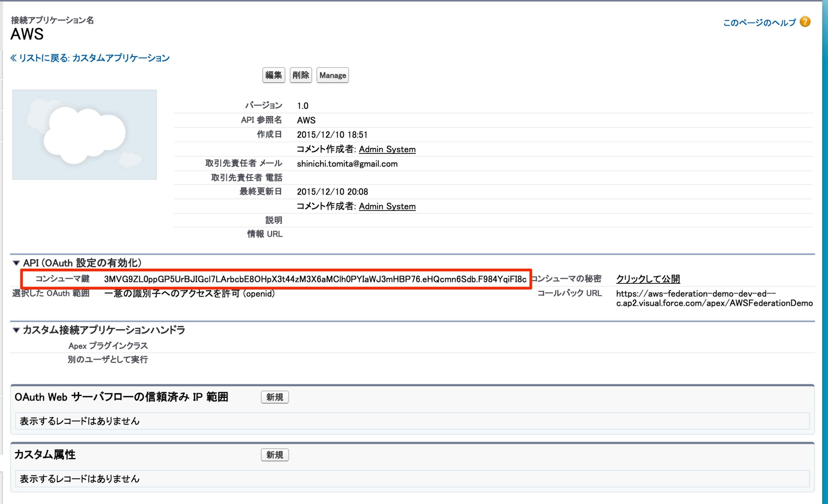Collapse the カスタム接続アプリケーションハンドラ section

(16, 330)
